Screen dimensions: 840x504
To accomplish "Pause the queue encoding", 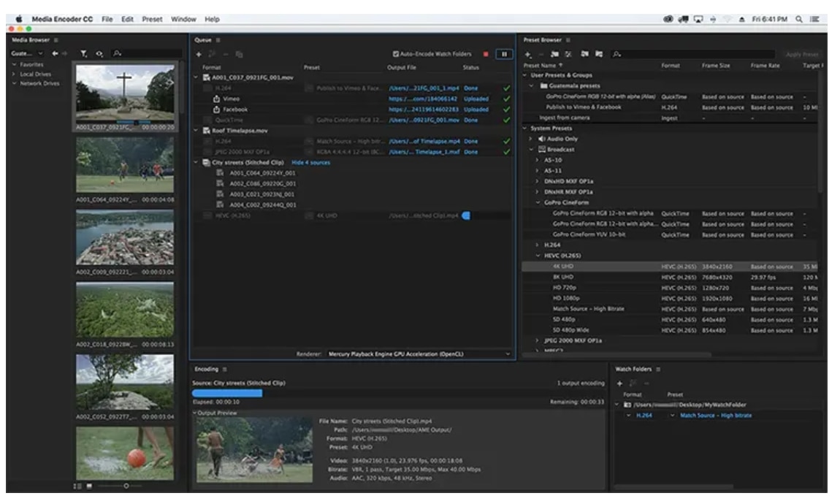I will tap(504, 54).
